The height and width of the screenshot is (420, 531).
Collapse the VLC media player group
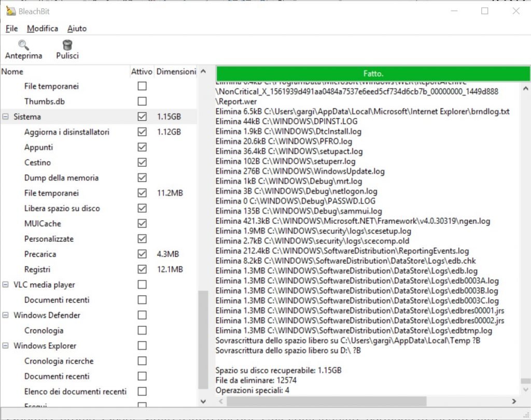[6, 285]
